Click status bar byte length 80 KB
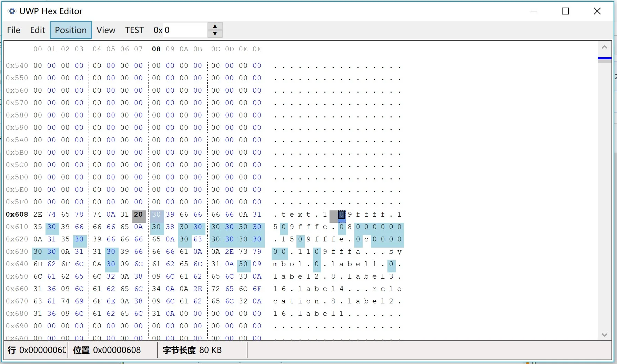 210,350
